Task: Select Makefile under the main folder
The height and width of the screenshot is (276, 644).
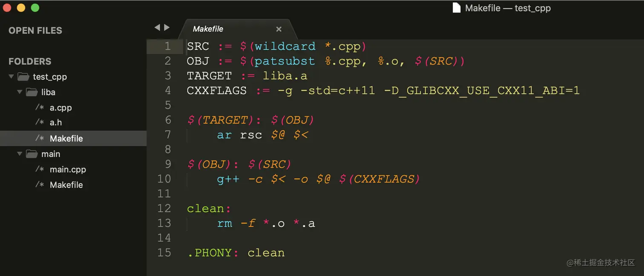Action: click(x=66, y=185)
